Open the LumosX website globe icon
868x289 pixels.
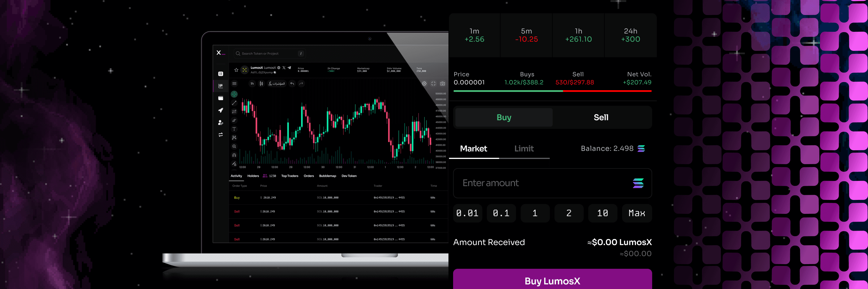279,68
